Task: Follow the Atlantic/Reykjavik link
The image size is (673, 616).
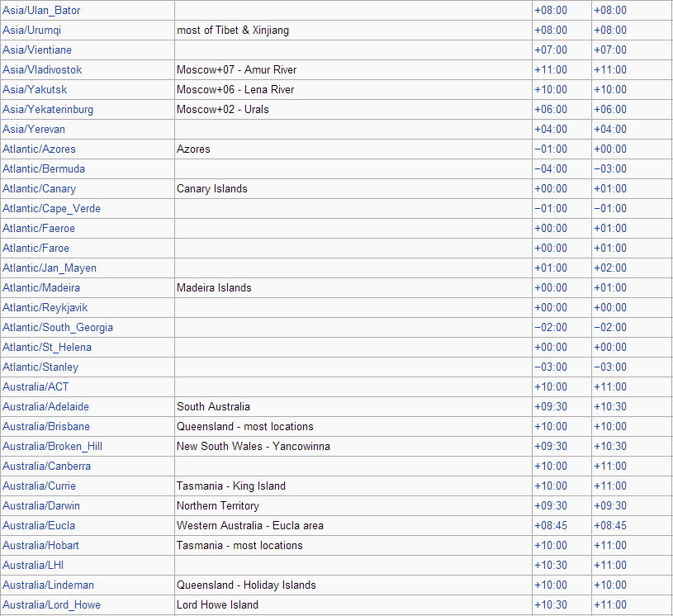Action: click(45, 308)
